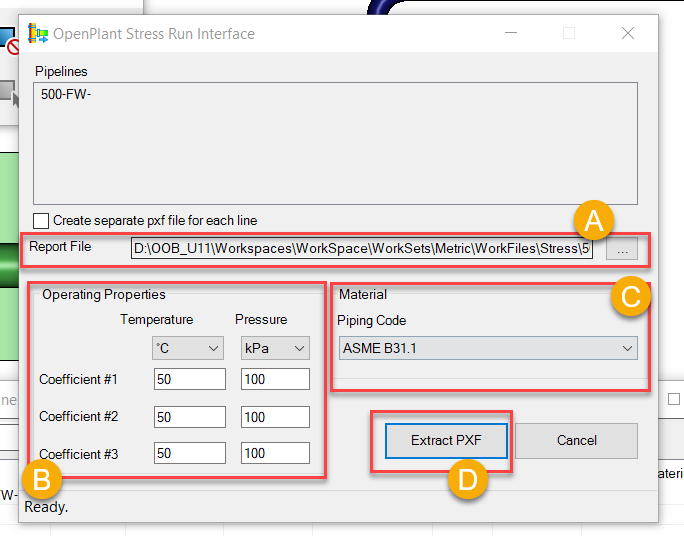The height and width of the screenshot is (536, 684).
Task: Click the Temperature column header
Action: point(157,320)
